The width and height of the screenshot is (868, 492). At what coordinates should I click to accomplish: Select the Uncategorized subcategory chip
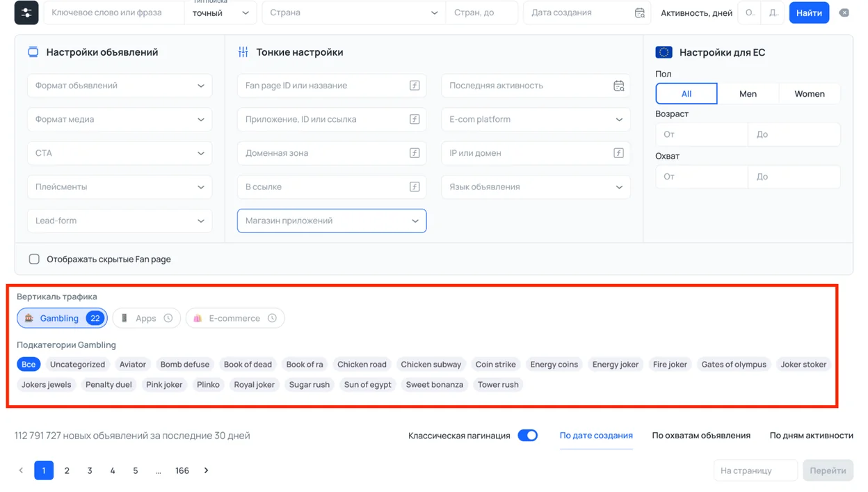pyautogui.click(x=77, y=364)
